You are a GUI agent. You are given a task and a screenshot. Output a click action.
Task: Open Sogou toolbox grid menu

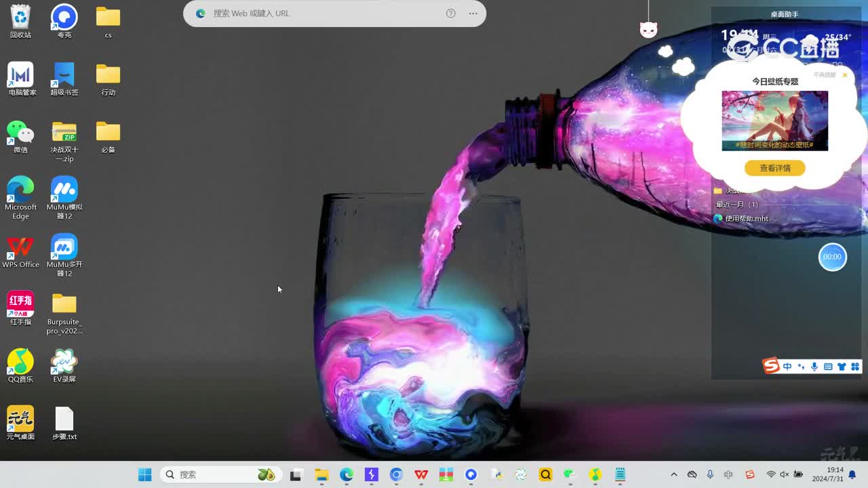(x=855, y=367)
